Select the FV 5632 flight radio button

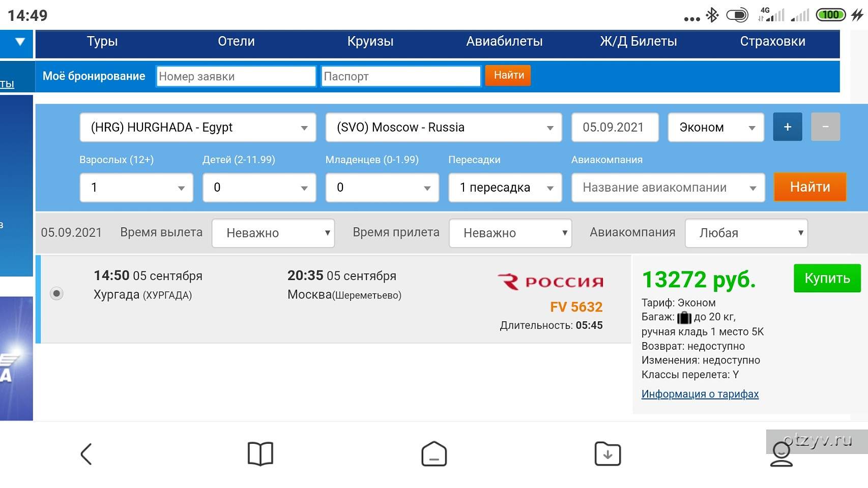56,293
